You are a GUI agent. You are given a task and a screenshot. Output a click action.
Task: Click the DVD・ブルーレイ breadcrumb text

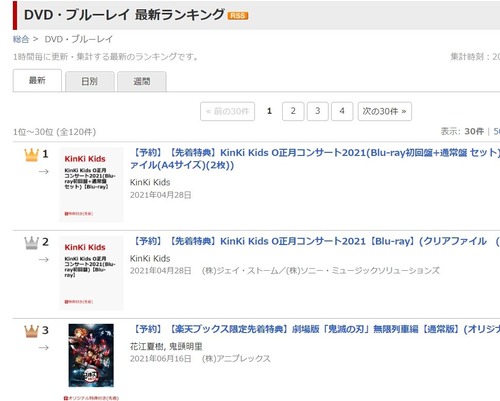pyautogui.click(x=79, y=39)
